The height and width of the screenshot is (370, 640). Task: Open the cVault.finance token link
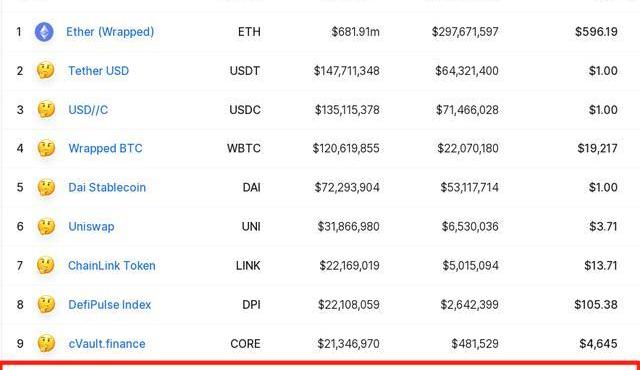(107, 343)
